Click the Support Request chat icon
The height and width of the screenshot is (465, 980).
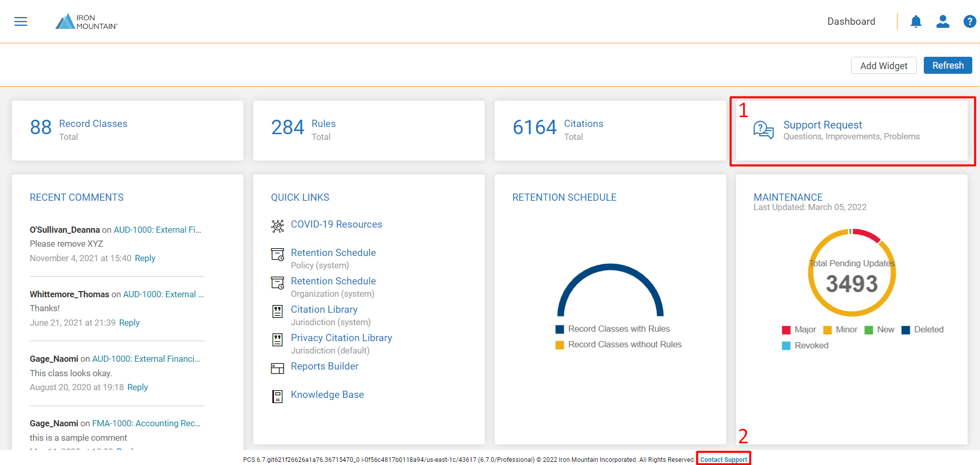pos(763,130)
